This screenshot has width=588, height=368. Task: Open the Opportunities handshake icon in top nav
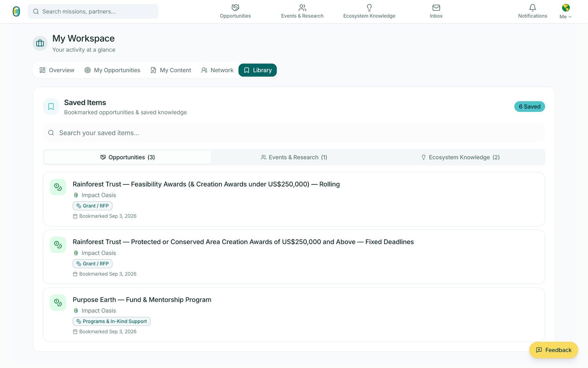235,8
